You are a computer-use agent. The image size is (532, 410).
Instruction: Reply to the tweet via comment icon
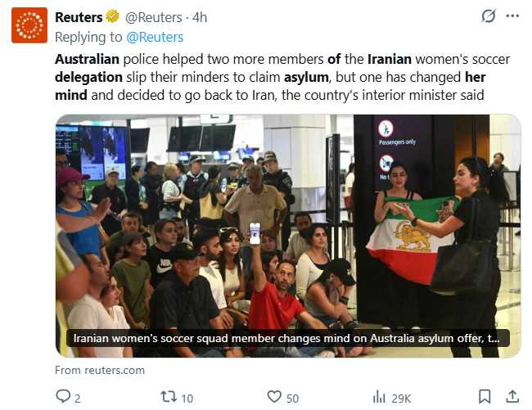click(x=63, y=396)
